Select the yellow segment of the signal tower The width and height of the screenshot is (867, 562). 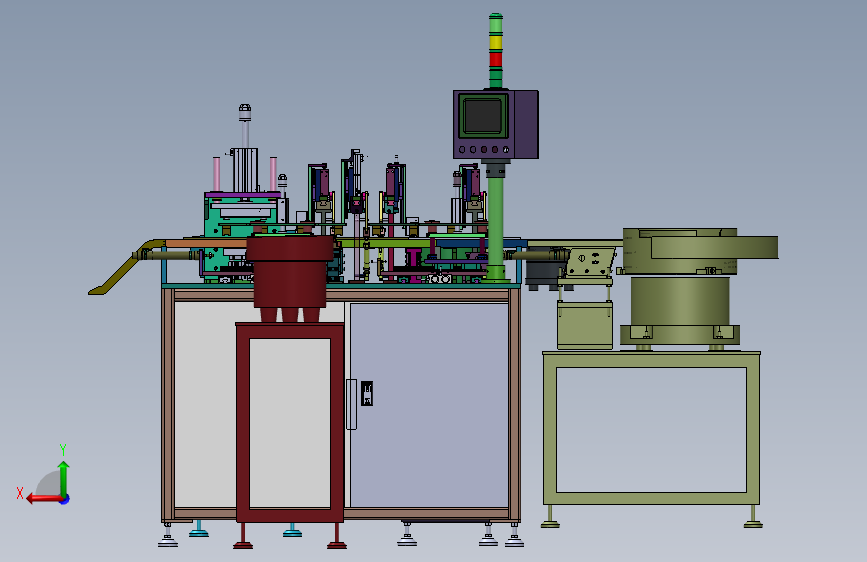tap(495, 43)
